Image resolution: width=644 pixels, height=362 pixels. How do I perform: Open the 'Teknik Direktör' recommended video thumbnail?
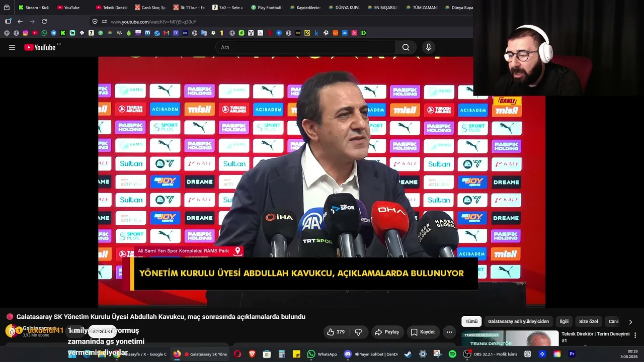pyautogui.click(x=510, y=338)
